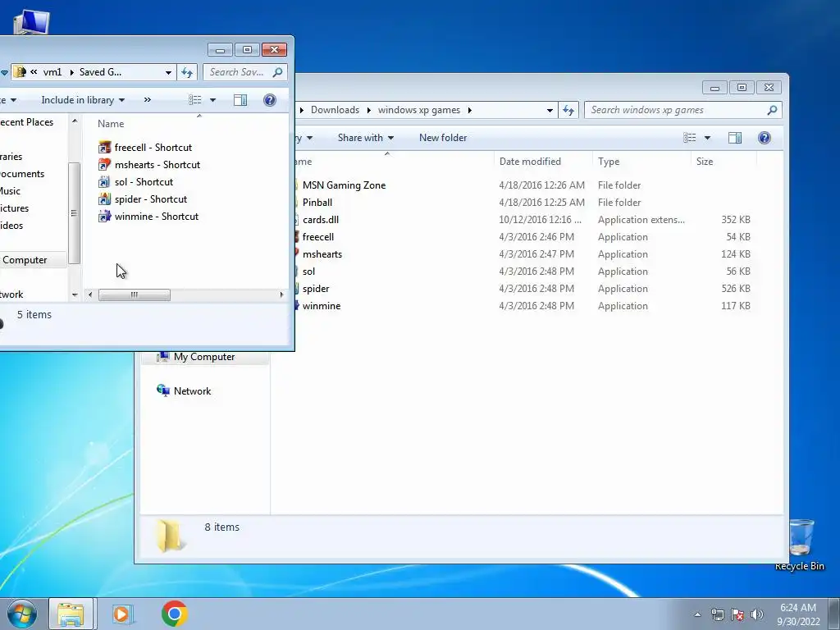Screen dimensions: 840x630
Task: Open view options dropdown arrow in windows xp games window
Action: (707, 138)
